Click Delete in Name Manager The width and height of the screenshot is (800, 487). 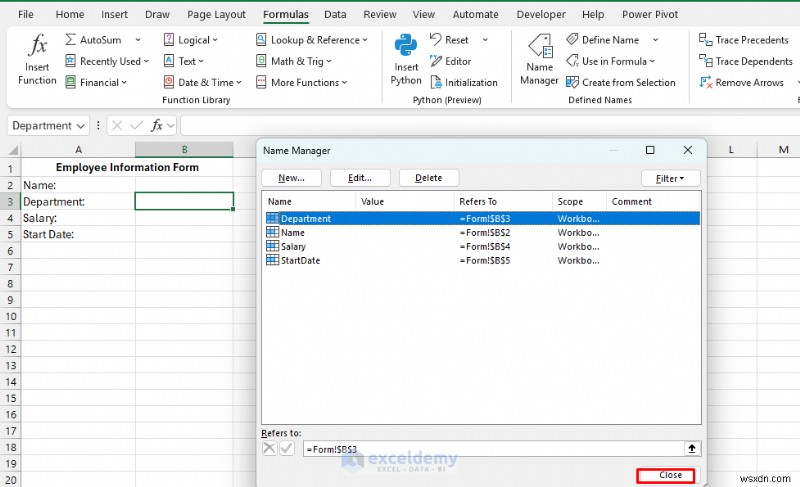point(429,178)
